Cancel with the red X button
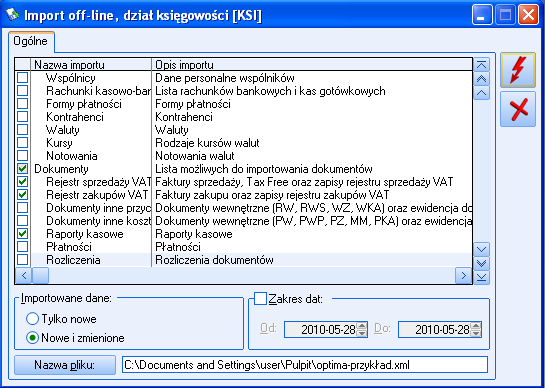545x388 pixels. pyautogui.click(x=518, y=109)
